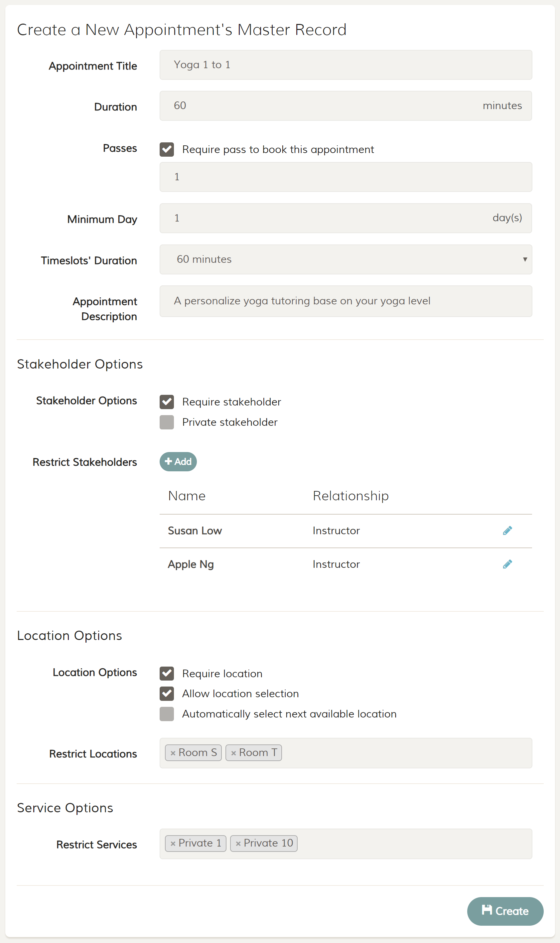560x943 pixels.
Task: Enable Automatically select next available location
Action: click(x=166, y=713)
